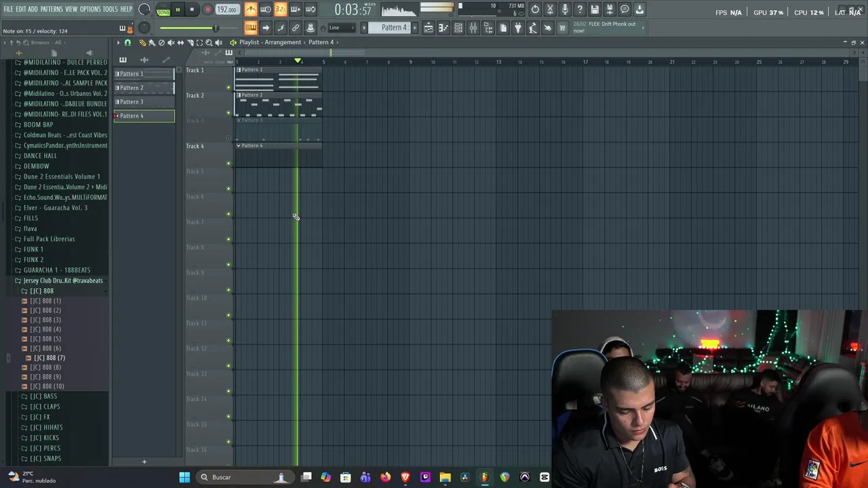Screen dimensions: 868x488
Task: Expand the [JC] BASS folder
Action: [44, 396]
